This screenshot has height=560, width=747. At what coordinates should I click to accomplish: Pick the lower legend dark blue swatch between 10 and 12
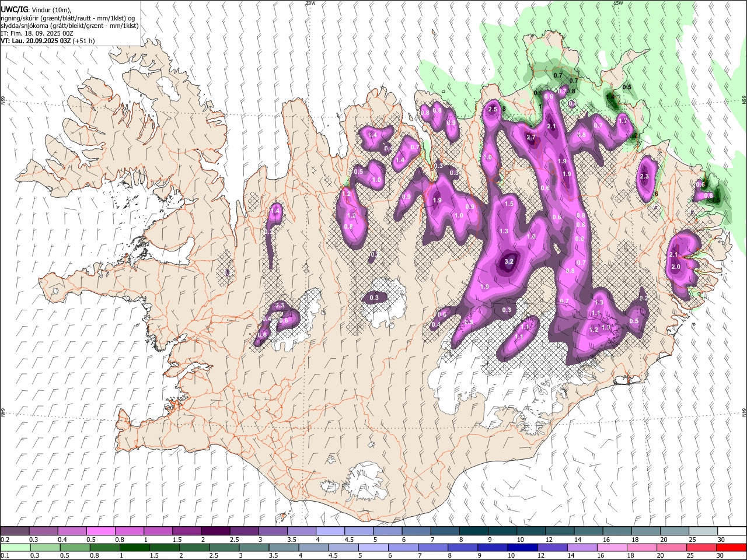coord(522,547)
